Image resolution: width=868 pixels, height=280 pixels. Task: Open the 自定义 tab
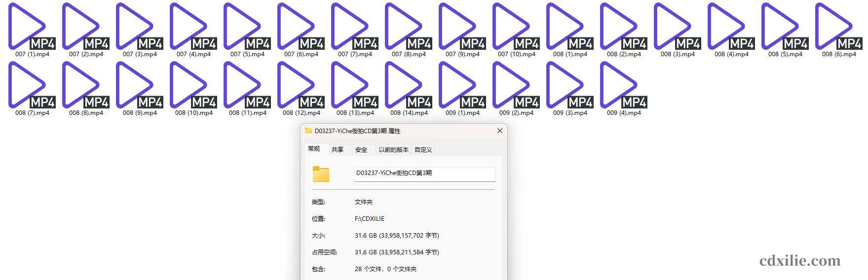tap(423, 149)
